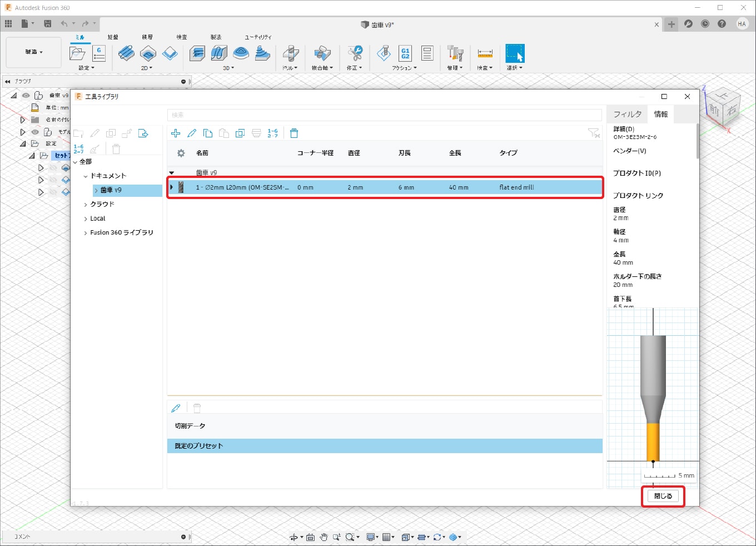
Task: Click the 閉じる button
Action: pyautogui.click(x=663, y=496)
